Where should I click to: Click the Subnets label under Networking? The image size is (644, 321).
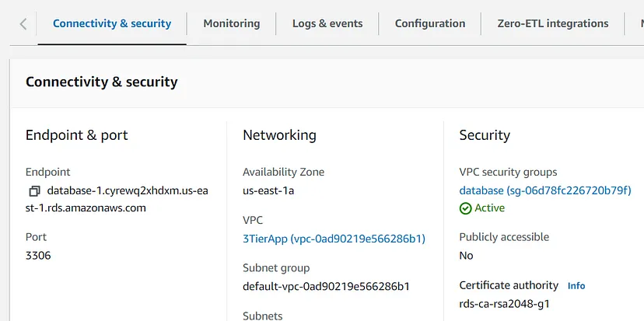(x=263, y=316)
